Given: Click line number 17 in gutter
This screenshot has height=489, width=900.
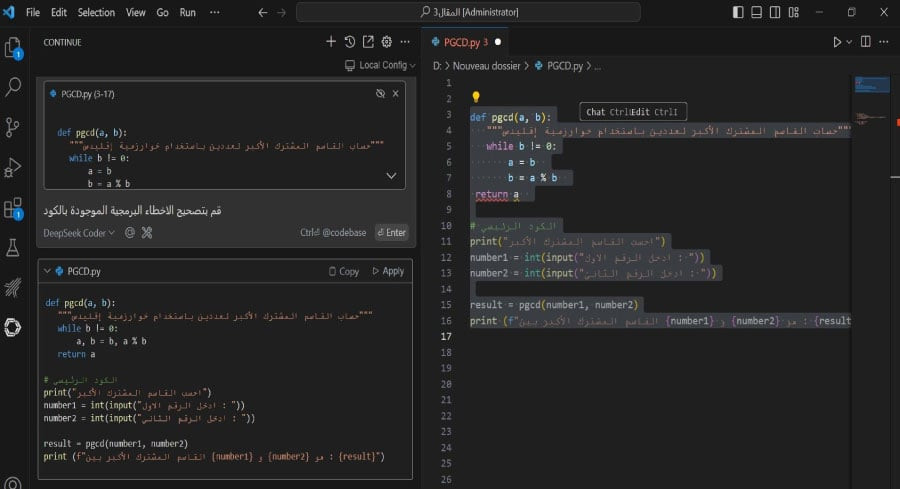Looking at the screenshot, I should [446, 336].
